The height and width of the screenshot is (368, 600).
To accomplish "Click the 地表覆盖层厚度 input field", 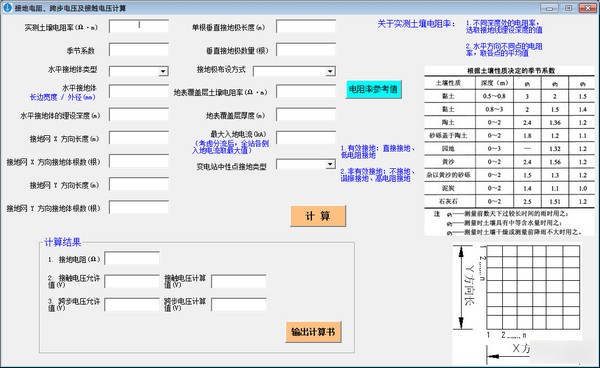I will tap(306, 115).
